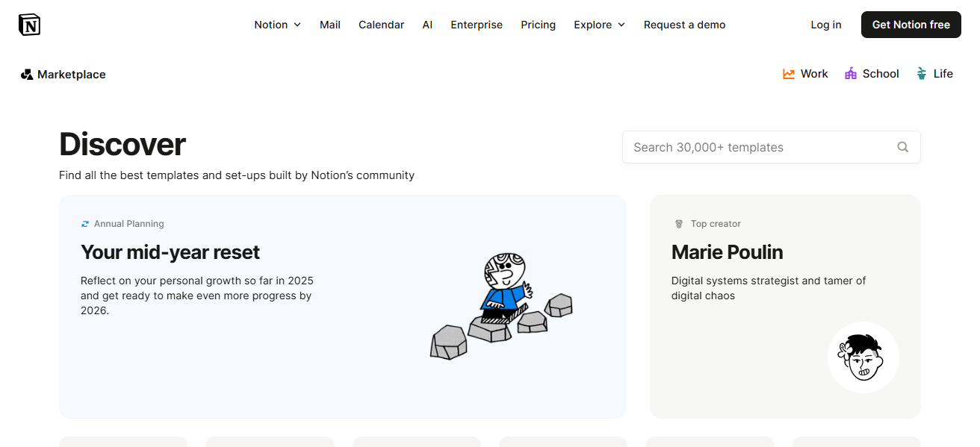This screenshot has width=980, height=447.
Task: Open the Marie Poulin heading
Action: click(x=728, y=252)
